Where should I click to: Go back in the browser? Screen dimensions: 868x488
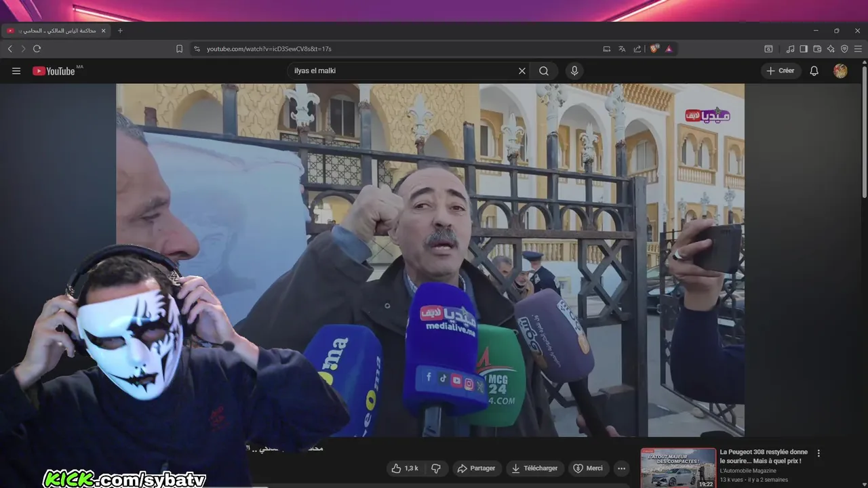tap(10, 49)
